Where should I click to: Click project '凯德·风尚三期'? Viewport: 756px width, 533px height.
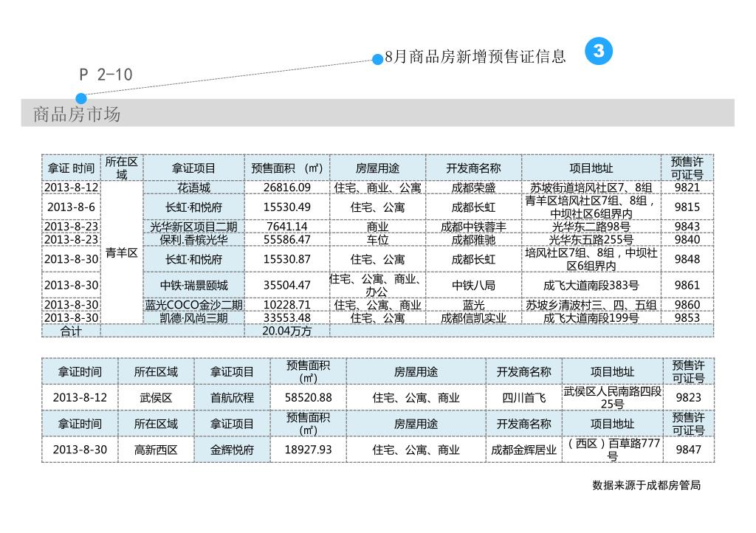click(193, 317)
